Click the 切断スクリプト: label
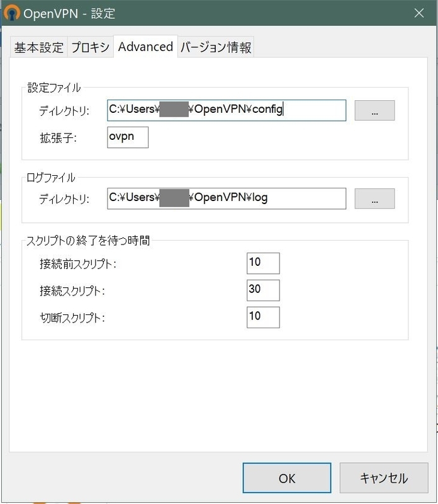This screenshot has width=438, height=504. (x=72, y=318)
